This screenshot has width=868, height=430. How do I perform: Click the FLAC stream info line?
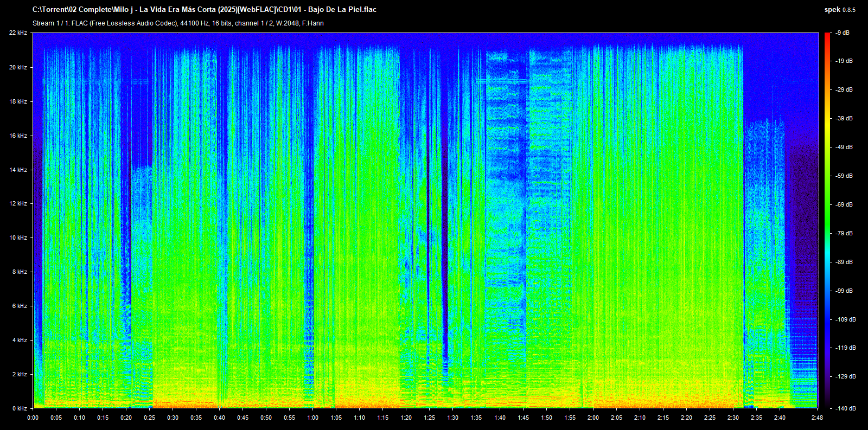pyautogui.click(x=178, y=23)
